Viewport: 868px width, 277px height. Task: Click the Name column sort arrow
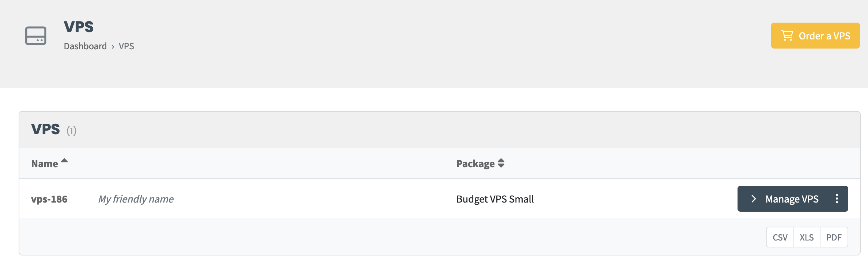point(64,161)
